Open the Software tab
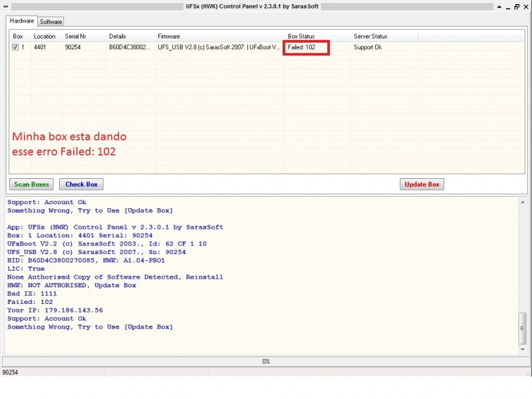Screen dimensions: 532x399 coord(51,22)
